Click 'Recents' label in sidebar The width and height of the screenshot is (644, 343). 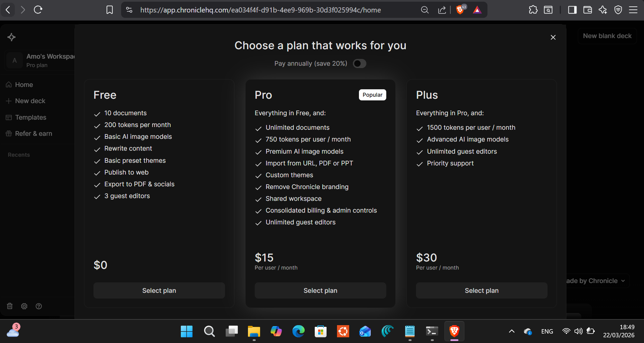(19, 155)
